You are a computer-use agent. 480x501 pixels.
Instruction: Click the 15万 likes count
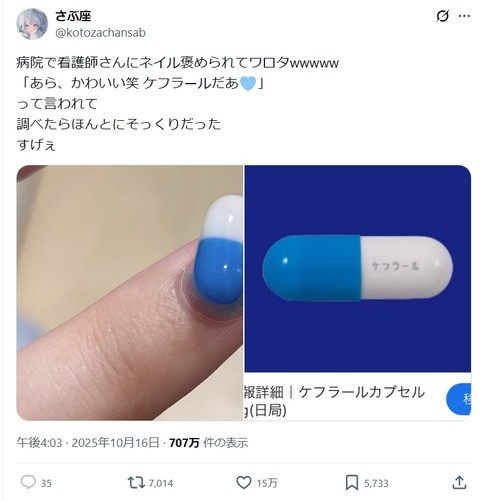tap(267, 483)
